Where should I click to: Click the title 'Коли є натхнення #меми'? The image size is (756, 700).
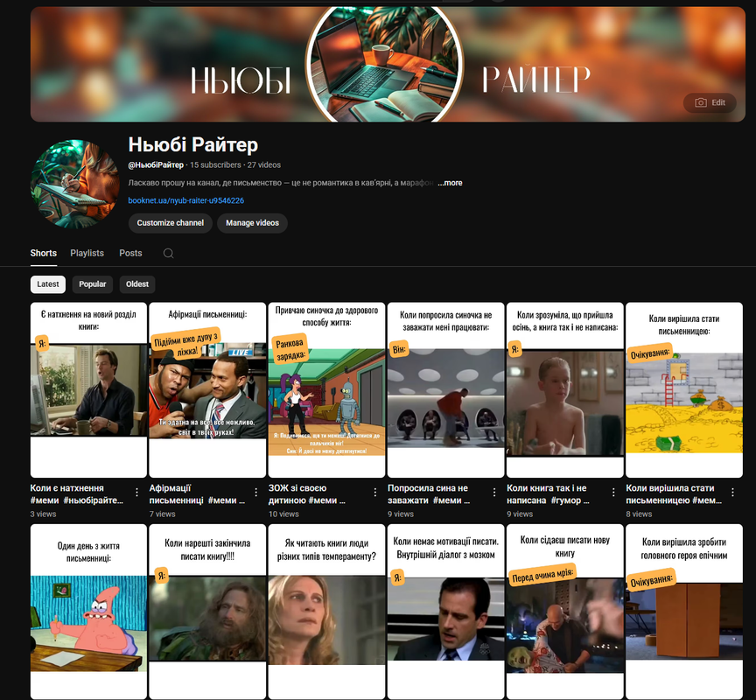click(77, 494)
